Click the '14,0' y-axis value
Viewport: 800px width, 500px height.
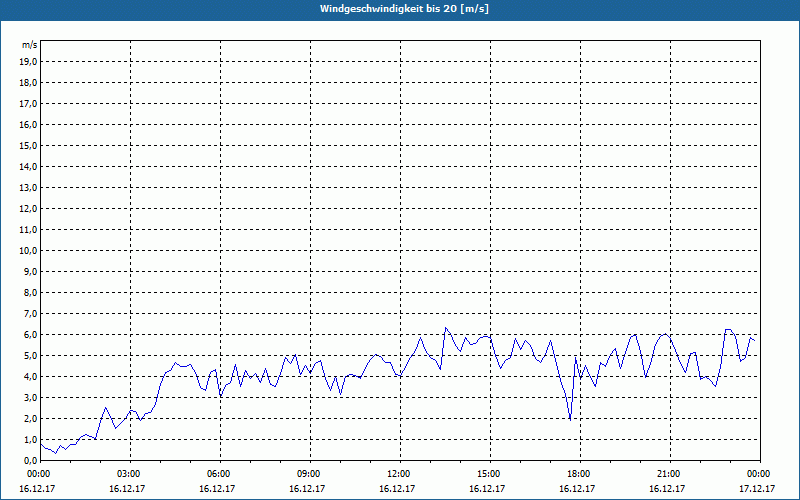coord(28,166)
